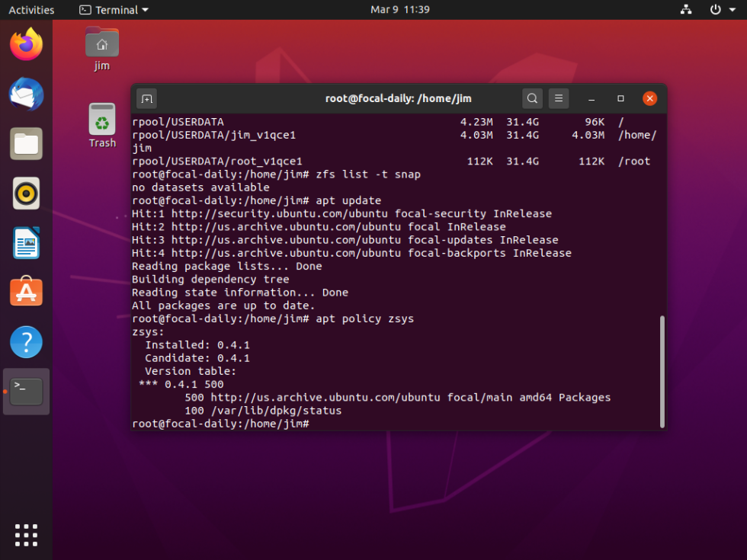The image size is (747, 560).
Task: Open the Files manager in dock
Action: coord(26,144)
